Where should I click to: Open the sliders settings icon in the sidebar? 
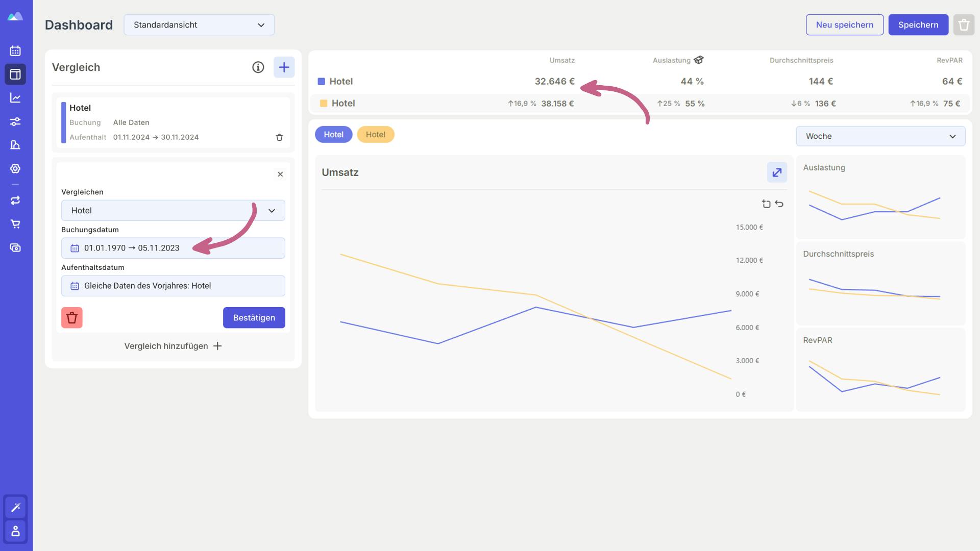tap(15, 121)
